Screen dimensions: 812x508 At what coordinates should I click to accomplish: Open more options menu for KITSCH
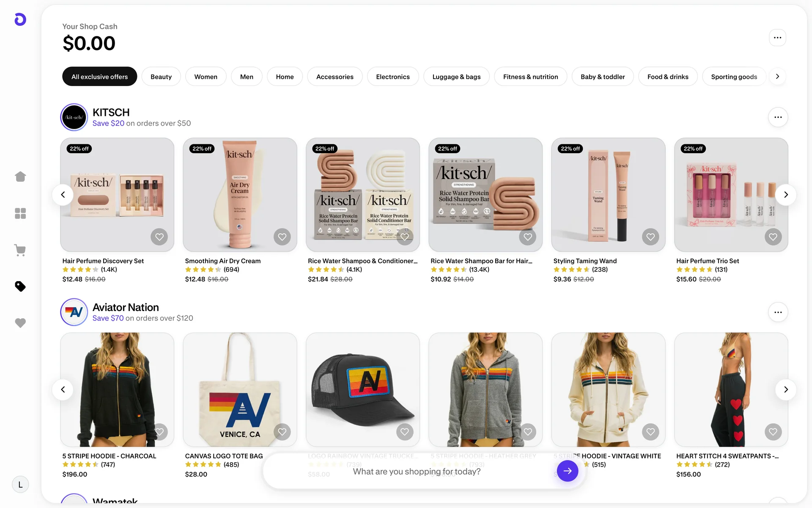pyautogui.click(x=778, y=117)
